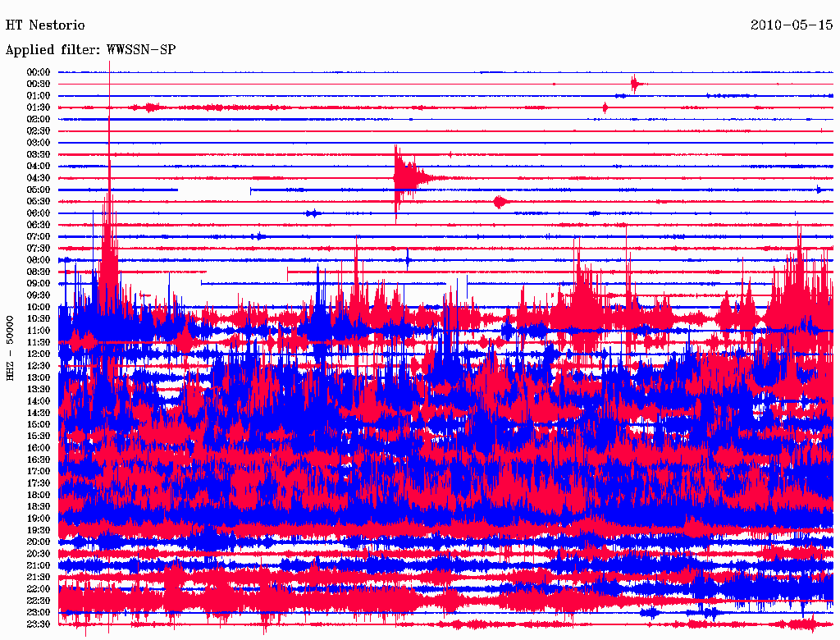The width and height of the screenshot is (840, 640).
Task: Select the 00:00 time label
Action: click(39, 72)
